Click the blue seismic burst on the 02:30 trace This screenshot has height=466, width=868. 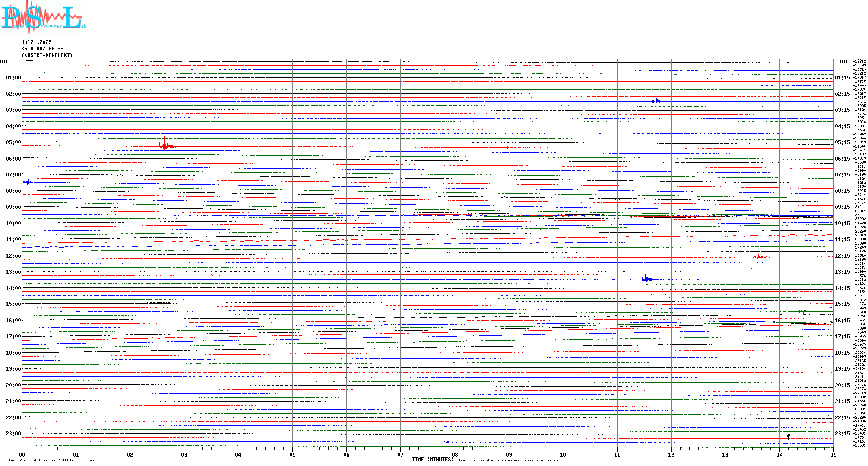coord(659,101)
